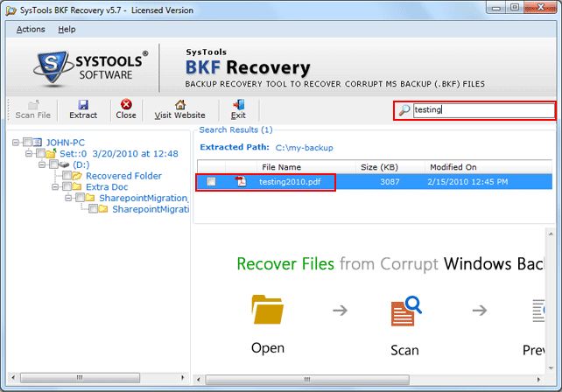Click preview pane scroll right arrow

(538, 380)
